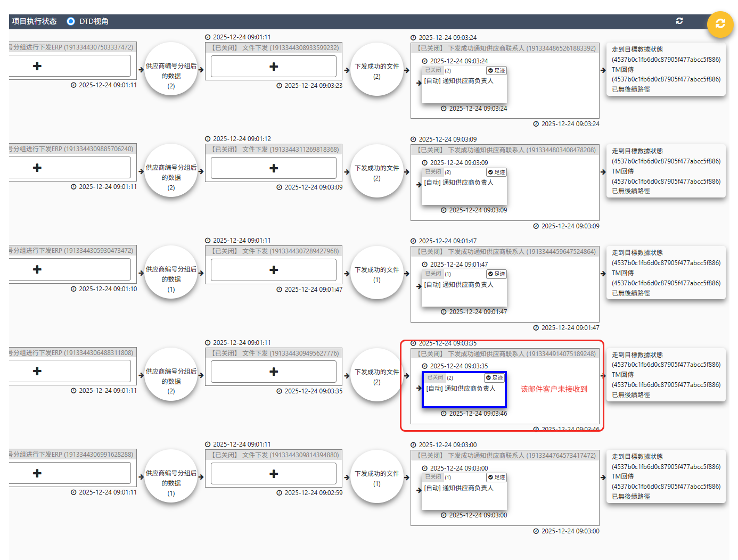Expand the plus icon in 文件下发 (1913344311269818368)
Image resolution: width=738 pixels, height=560 pixels.
point(274,168)
